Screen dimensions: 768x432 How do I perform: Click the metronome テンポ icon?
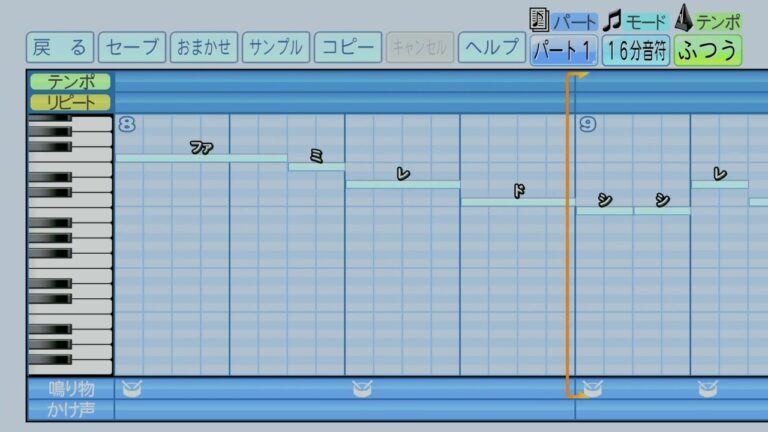coord(685,18)
